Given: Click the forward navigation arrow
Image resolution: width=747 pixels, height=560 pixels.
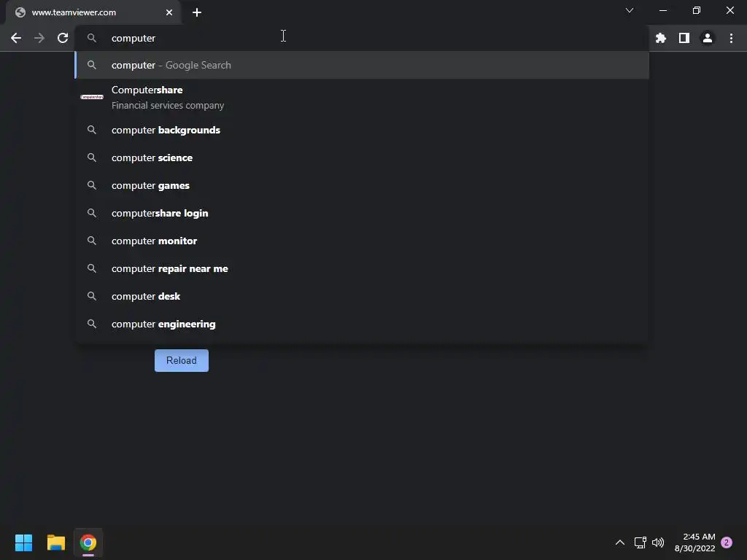Looking at the screenshot, I should pos(39,38).
